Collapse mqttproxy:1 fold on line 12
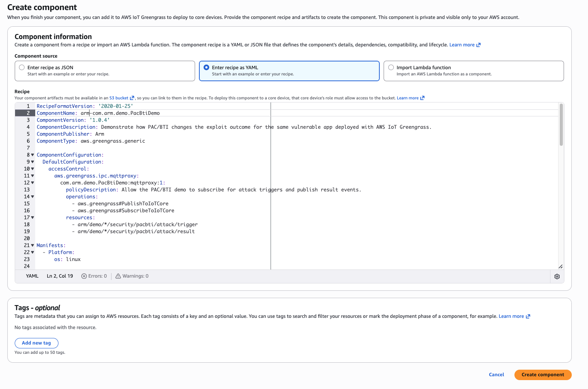This screenshot has height=389, width=588. tap(33, 183)
